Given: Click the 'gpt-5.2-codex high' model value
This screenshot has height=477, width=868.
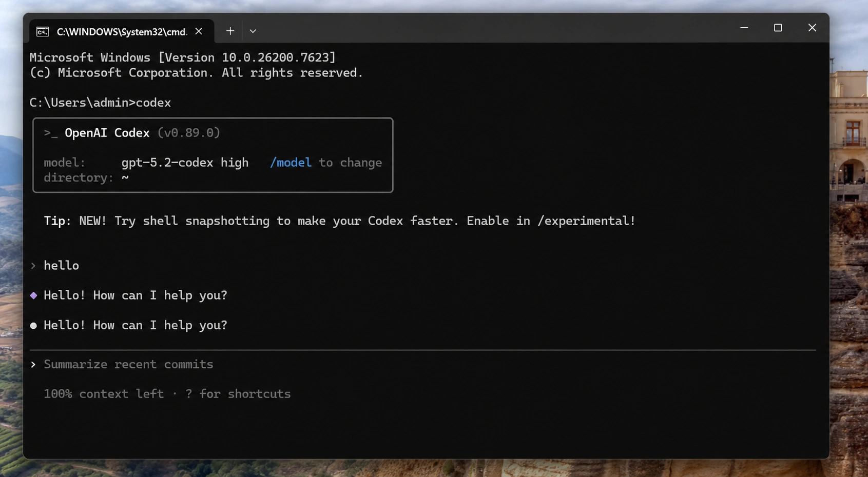Looking at the screenshot, I should (x=185, y=163).
